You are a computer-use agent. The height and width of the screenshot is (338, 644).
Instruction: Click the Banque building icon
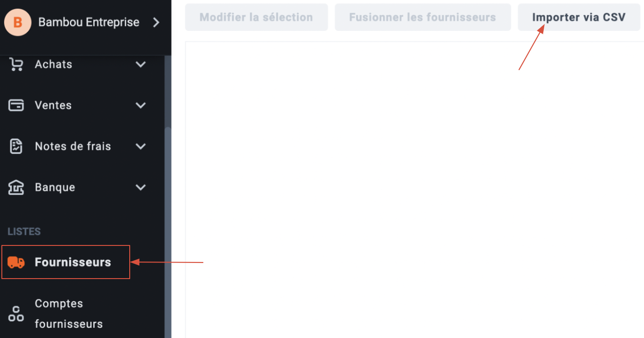pyautogui.click(x=16, y=187)
